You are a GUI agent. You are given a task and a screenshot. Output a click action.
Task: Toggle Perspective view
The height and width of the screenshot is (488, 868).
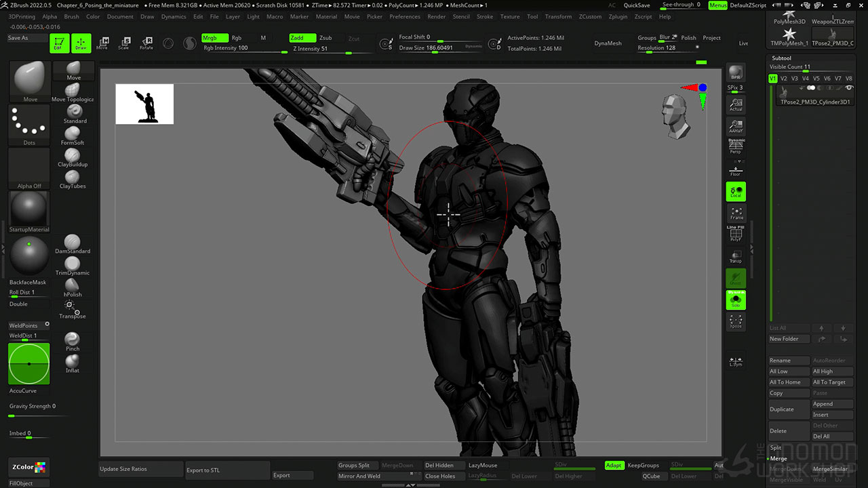pyautogui.click(x=736, y=146)
